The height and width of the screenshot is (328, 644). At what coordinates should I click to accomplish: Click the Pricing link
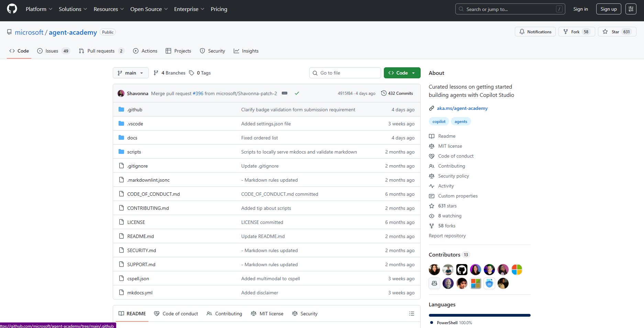coord(219,9)
